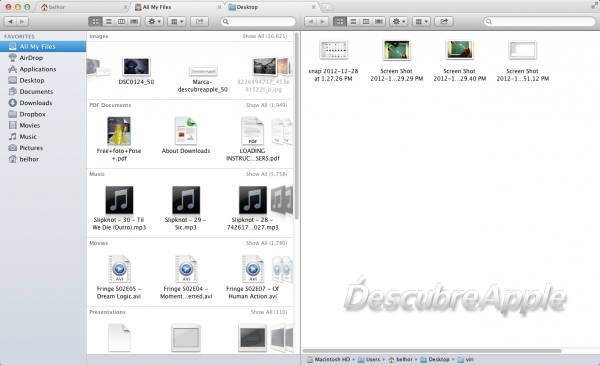Click Macintosh HD in path bar
This screenshot has width=600, height=365.
[329, 360]
